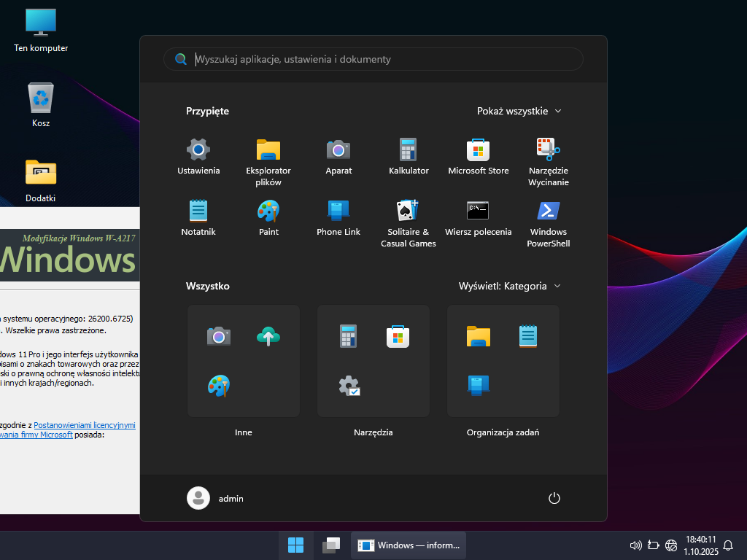The height and width of the screenshot is (560, 747).
Task: Launch Kalkulator from pinned apps
Action: (x=409, y=149)
